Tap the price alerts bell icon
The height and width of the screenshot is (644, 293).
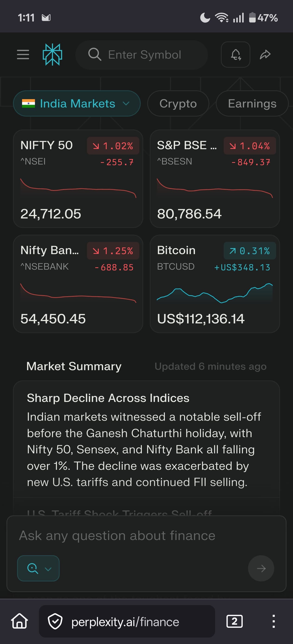(x=236, y=54)
